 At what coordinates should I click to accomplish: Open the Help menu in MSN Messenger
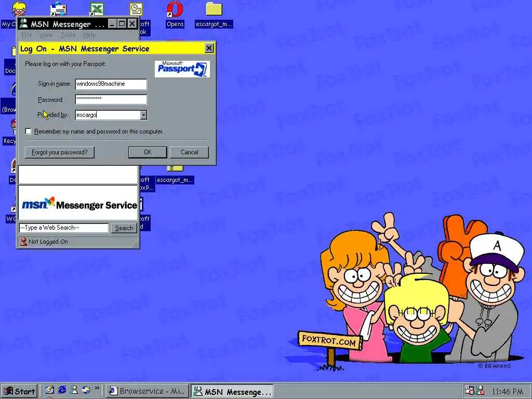[89, 35]
